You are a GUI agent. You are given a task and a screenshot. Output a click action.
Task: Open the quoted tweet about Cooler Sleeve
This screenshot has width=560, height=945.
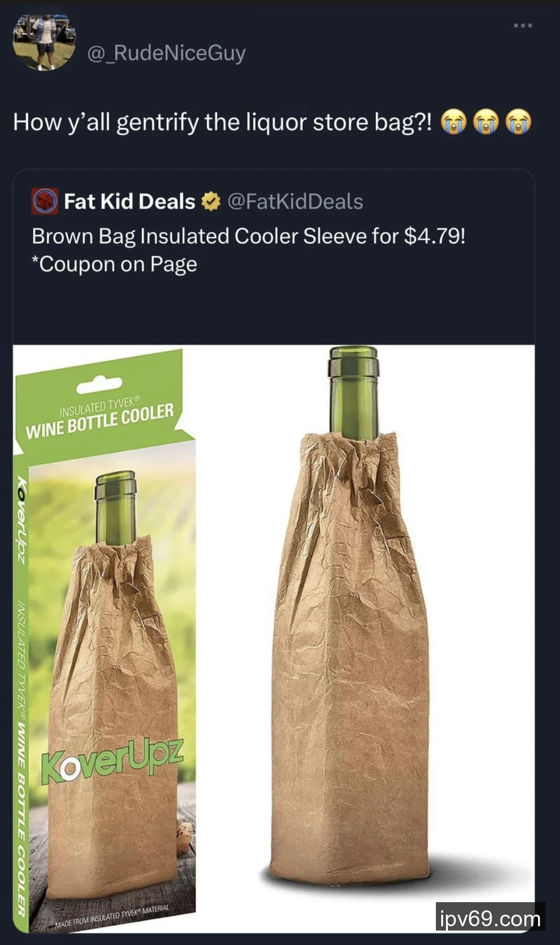tap(274, 551)
